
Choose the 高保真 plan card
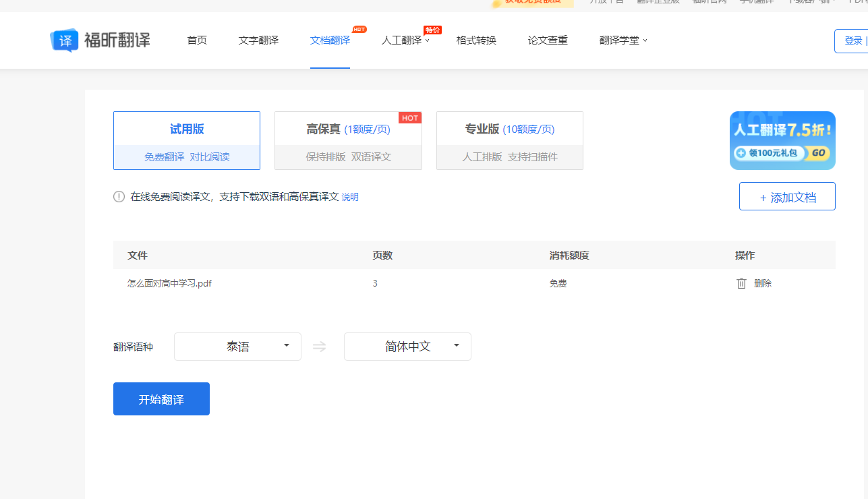coord(348,140)
